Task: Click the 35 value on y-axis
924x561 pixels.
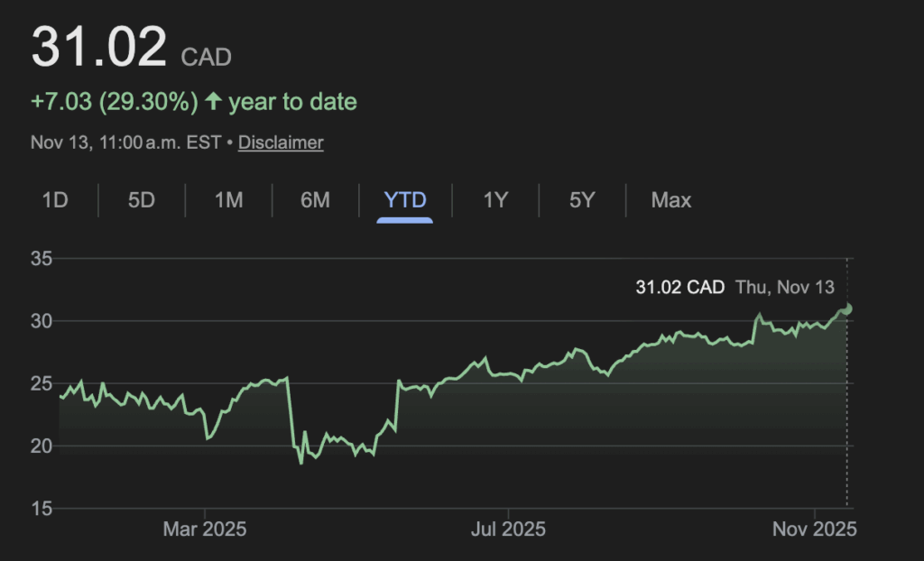Action: [x=42, y=259]
